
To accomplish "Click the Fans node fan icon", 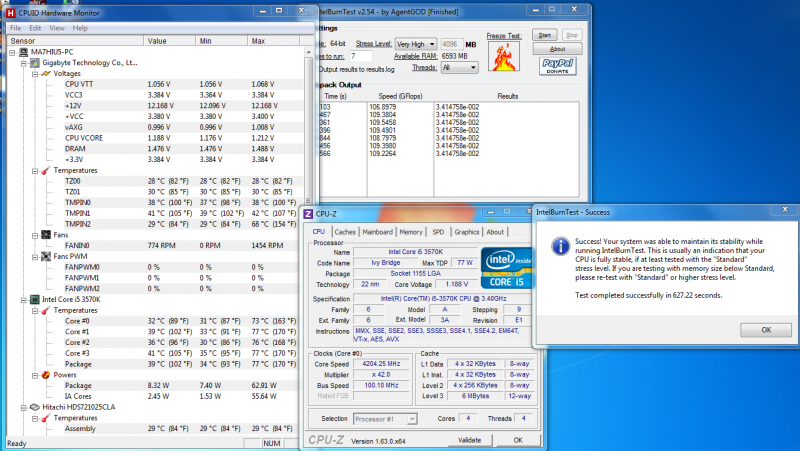I will click(x=46, y=235).
